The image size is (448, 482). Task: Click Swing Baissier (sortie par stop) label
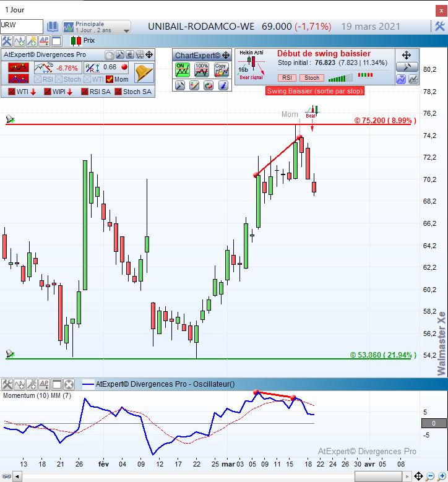[315, 91]
